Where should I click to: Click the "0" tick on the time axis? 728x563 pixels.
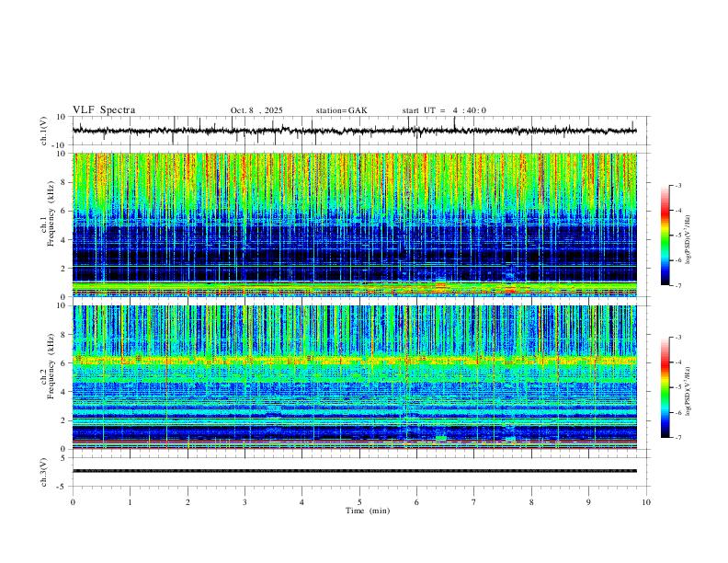tap(73, 502)
